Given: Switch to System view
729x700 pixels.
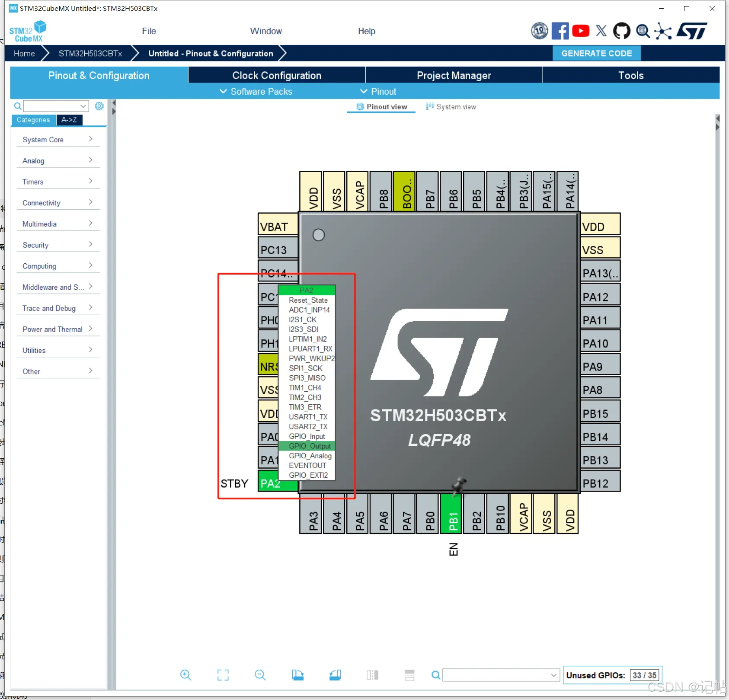Looking at the screenshot, I should [x=451, y=107].
